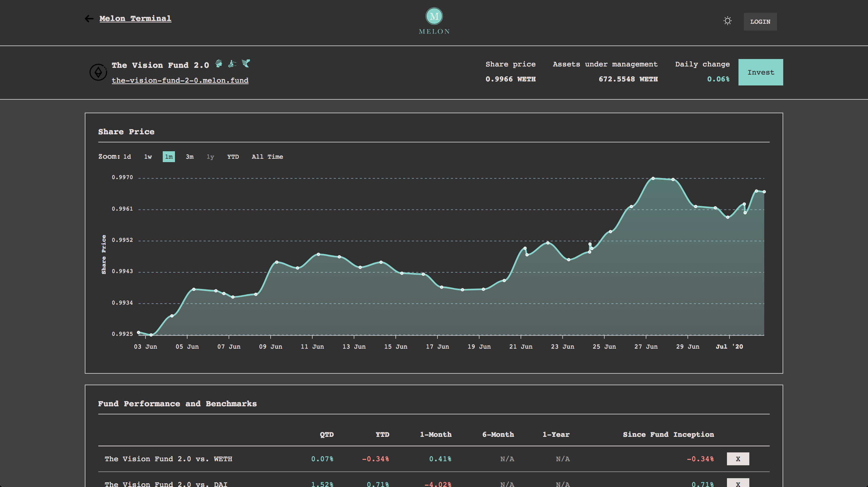Click the back arrow icon
Viewport: 868px width, 487px height.
[89, 19]
